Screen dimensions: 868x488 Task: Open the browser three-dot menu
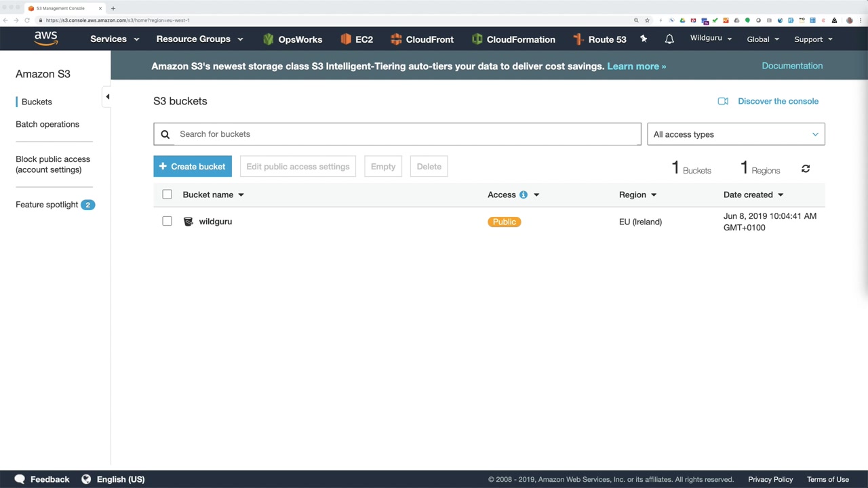coord(861,20)
